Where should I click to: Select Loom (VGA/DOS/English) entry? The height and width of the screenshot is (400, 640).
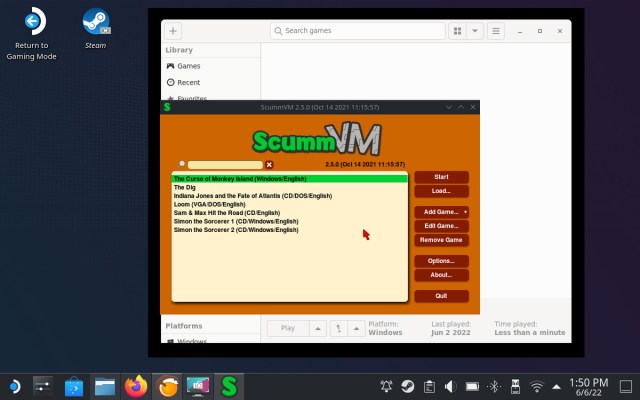coord(289,204)
